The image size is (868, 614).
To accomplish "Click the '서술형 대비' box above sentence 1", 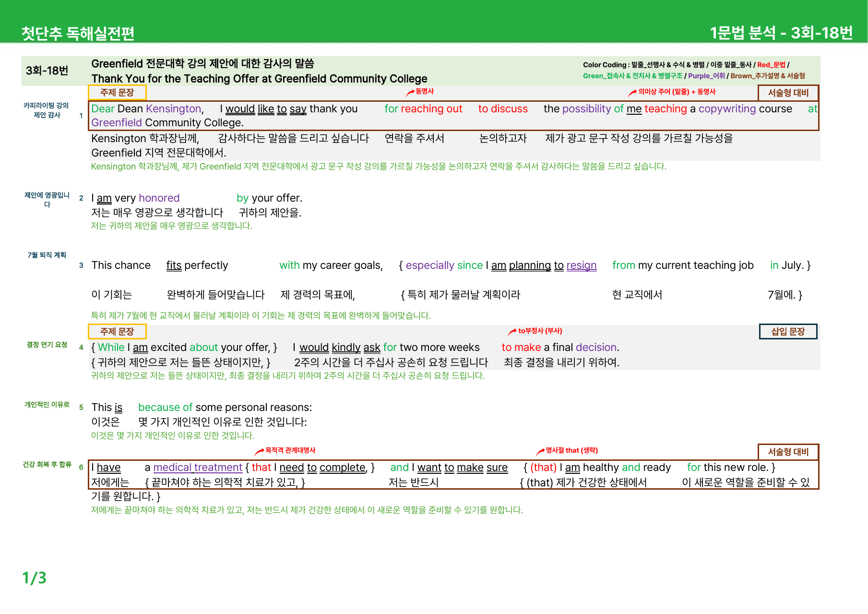I will (x=788, y=93).
